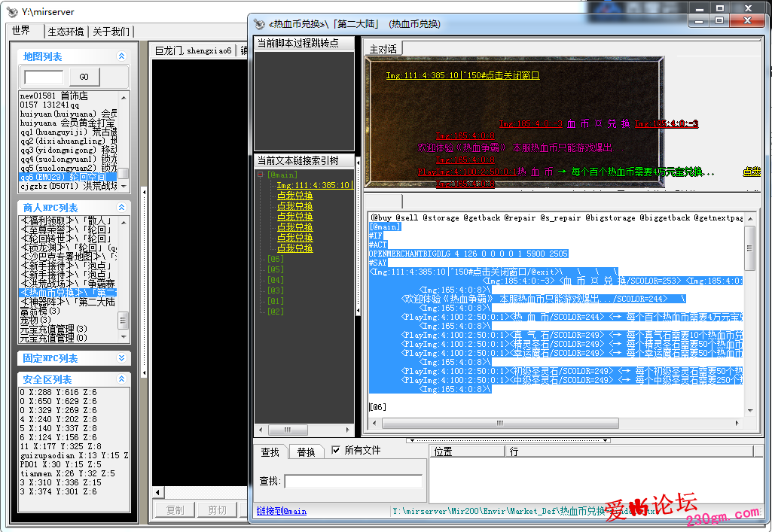Toggle the 所有文件 checkbox
Viewport: 772px width, 532px height.
coord(336,450)
